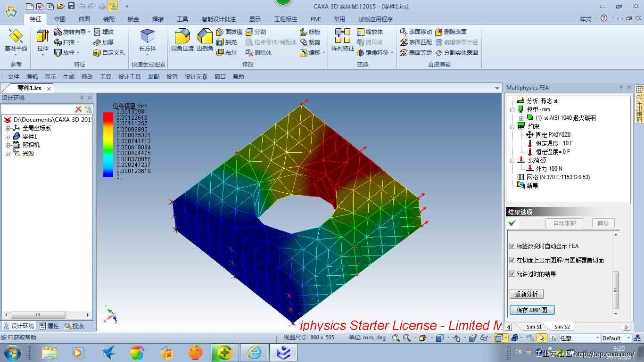The width and height of the screenshot is (644, 362).
Task: Open the Windows Start menu
Action: (x=12, y=352)
